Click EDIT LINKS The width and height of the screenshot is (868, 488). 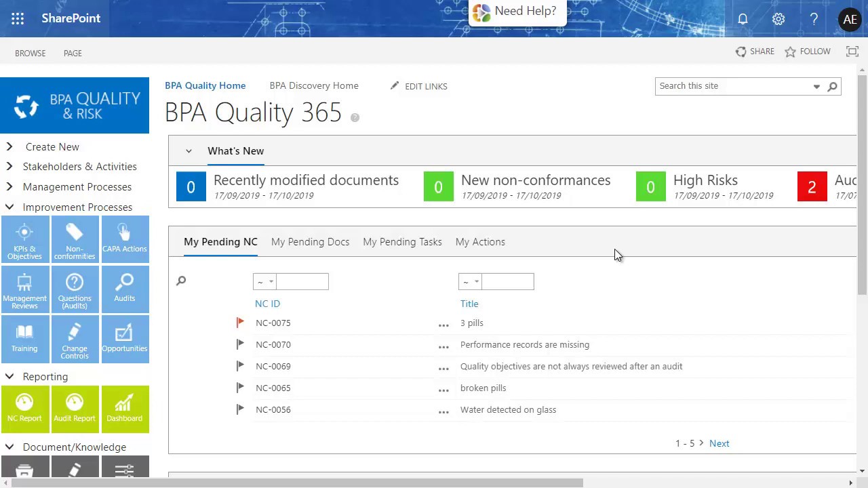(x=418, y=86)
